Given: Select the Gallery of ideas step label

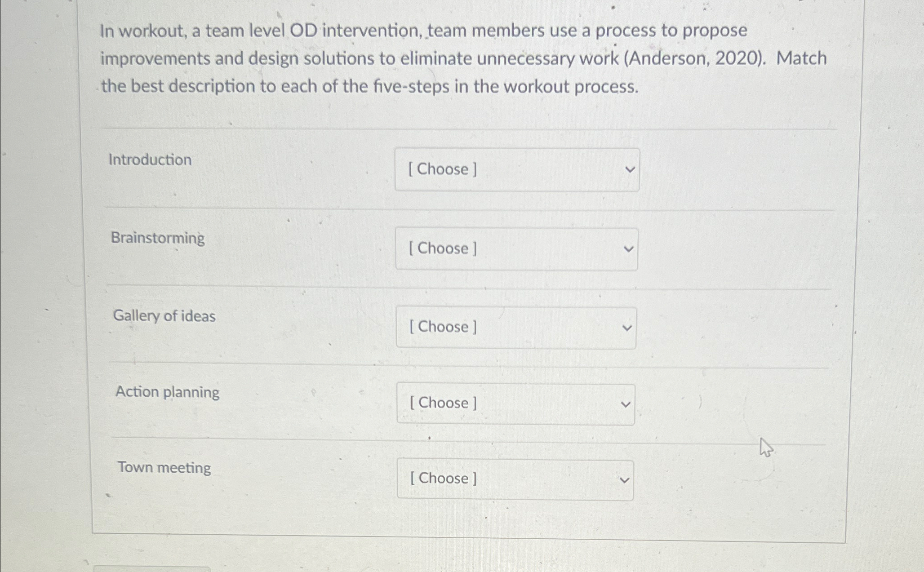Looking at the screenshot, I should coord(164,316).
